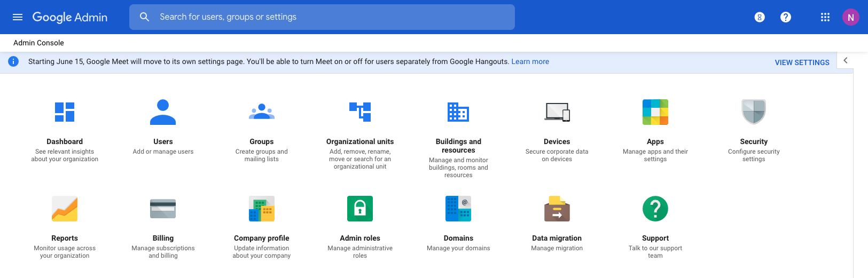868x278 pixels.
Task: Click 'Manage subscriptions and billing' description
Action: tap(163, 252)
